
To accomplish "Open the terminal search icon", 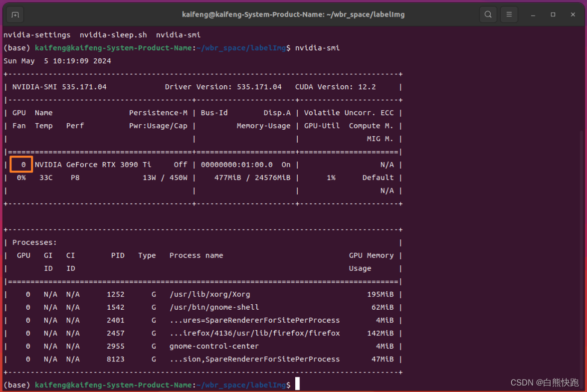I will click(x=488, y=14).
